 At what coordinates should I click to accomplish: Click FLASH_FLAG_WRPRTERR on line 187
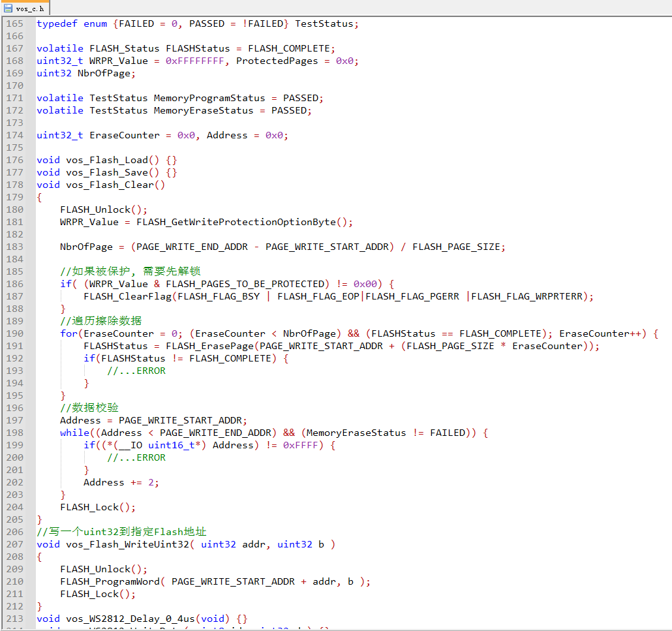click(x=527, y=297)
